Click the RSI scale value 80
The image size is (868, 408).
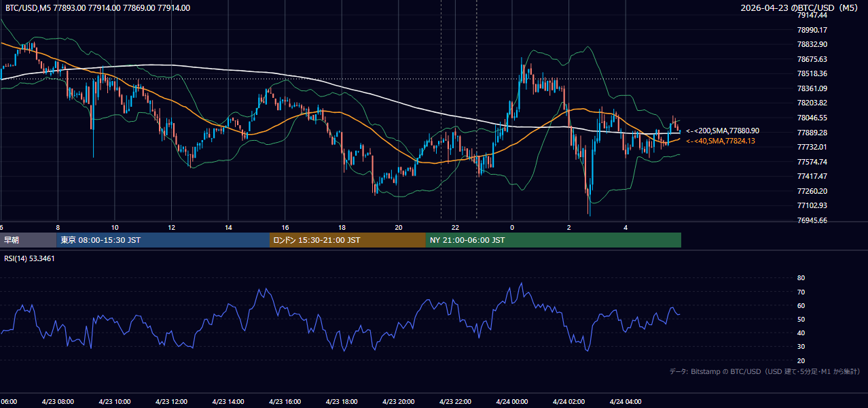tap(801, 278)
